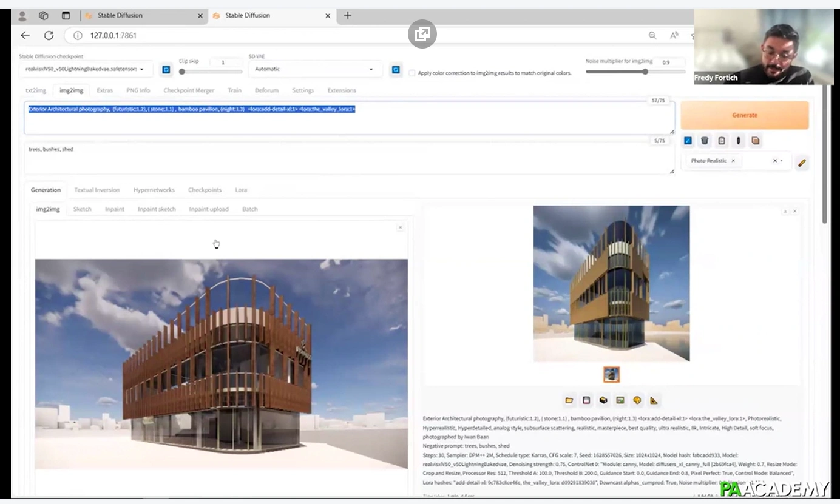
Task: Send result to extras using ruler icon
Action: (x=654, y=400)
